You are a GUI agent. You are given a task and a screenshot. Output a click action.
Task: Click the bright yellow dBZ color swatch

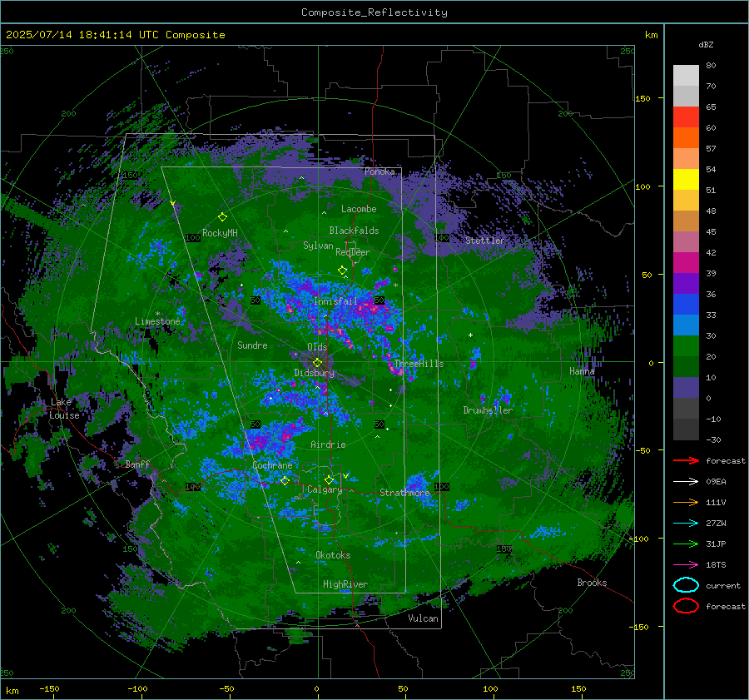point(686,179)
